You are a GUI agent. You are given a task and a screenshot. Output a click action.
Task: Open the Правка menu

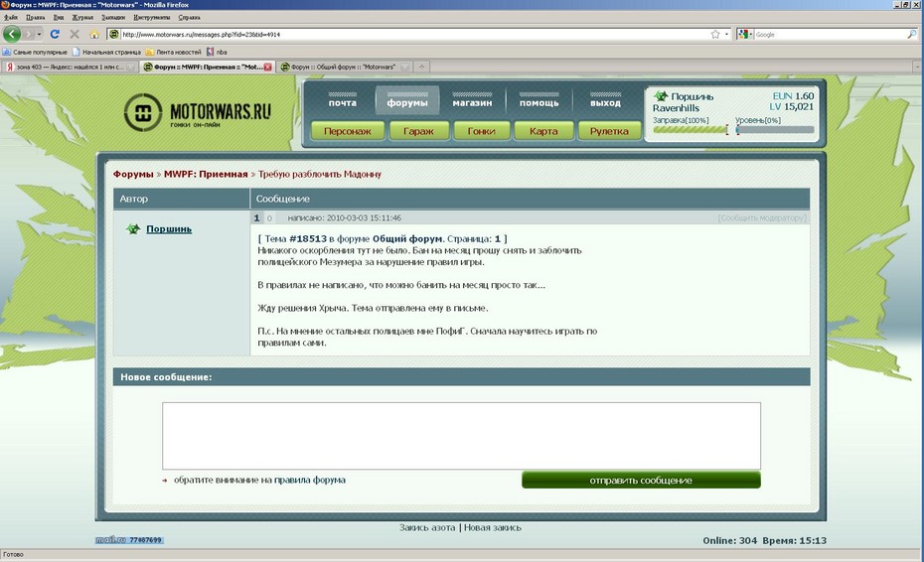click(x=36, y=17)
